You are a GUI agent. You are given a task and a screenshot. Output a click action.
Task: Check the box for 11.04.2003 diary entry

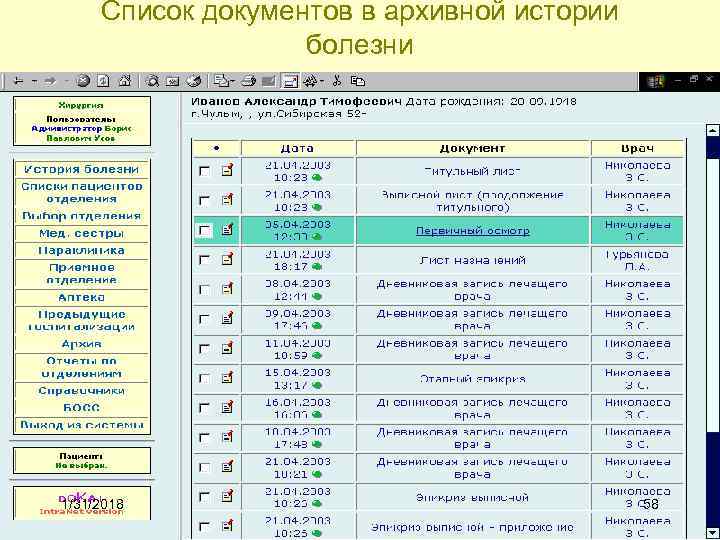204,349
